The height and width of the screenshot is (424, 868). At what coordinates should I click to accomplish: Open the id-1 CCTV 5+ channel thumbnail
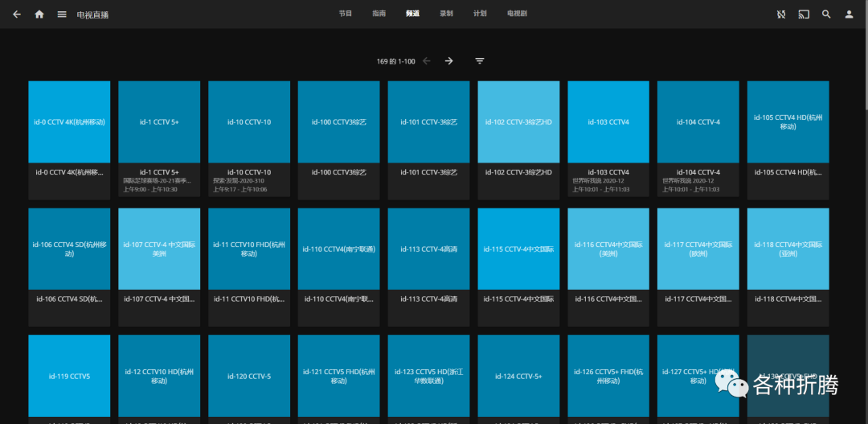159,122
